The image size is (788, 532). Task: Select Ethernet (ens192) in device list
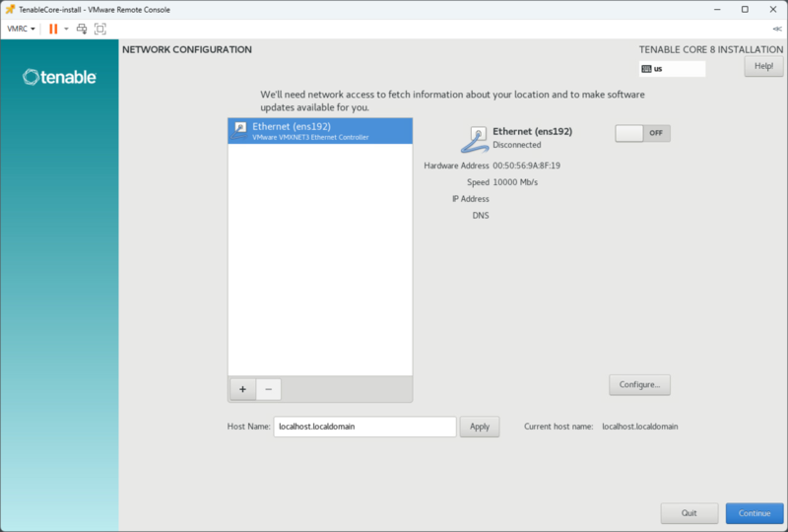[x=320, y=131]
